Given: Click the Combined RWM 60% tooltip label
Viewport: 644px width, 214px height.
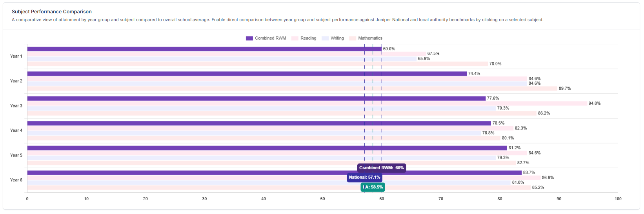Looking at the screenshot, I should coord(381,168).
